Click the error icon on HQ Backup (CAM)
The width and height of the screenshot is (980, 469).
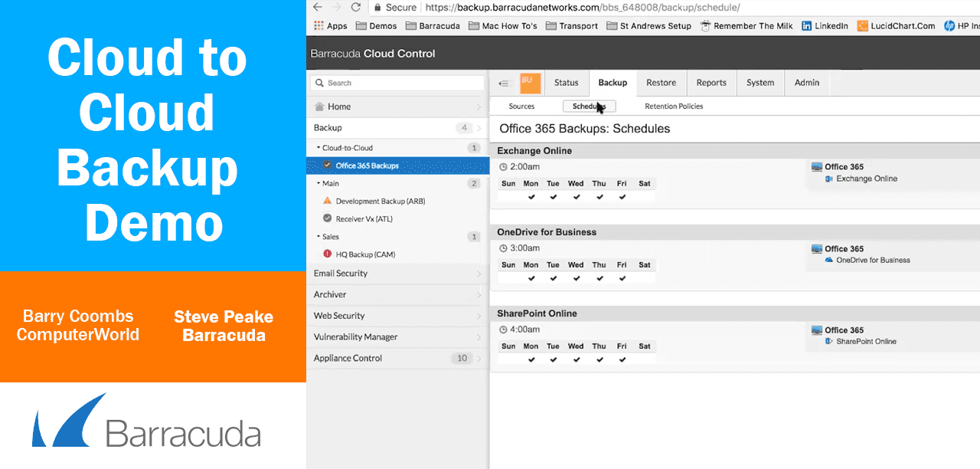click(x=327, y=254)
